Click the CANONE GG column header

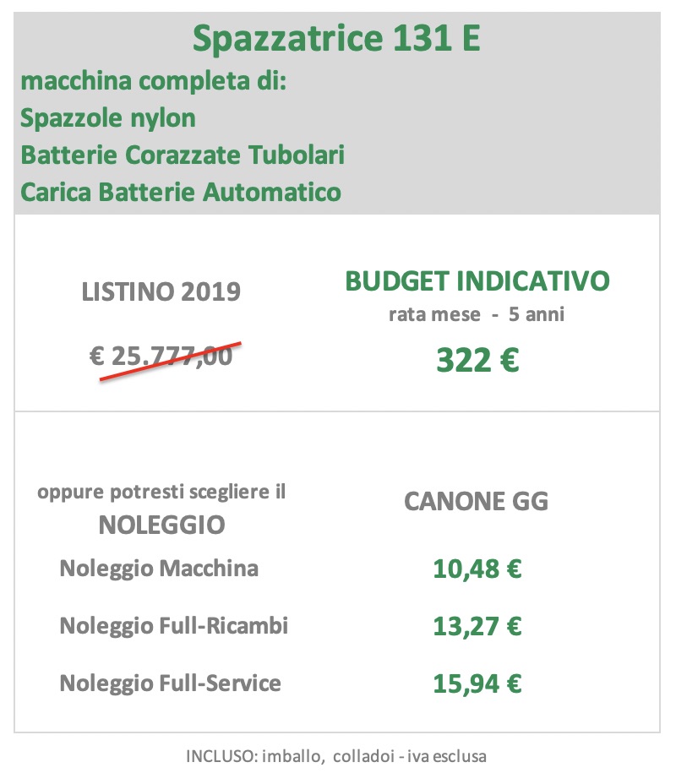pos(476,501)
